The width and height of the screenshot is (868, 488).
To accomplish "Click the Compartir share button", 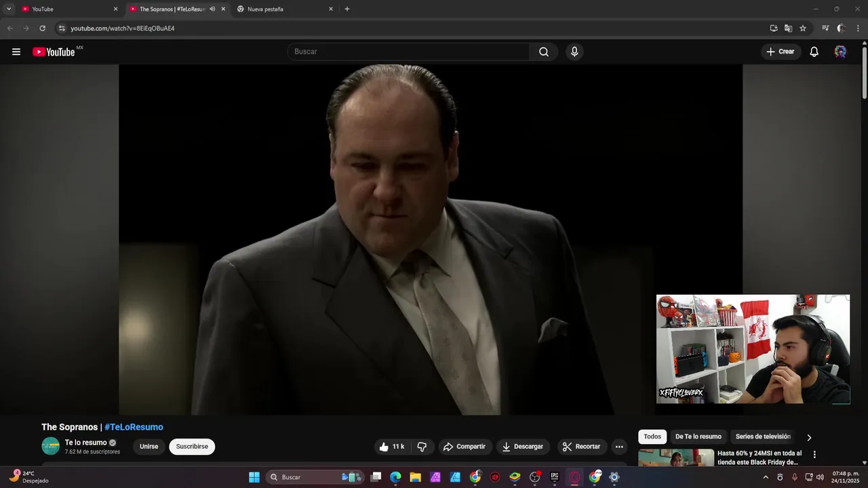I will tap(465, 447).
